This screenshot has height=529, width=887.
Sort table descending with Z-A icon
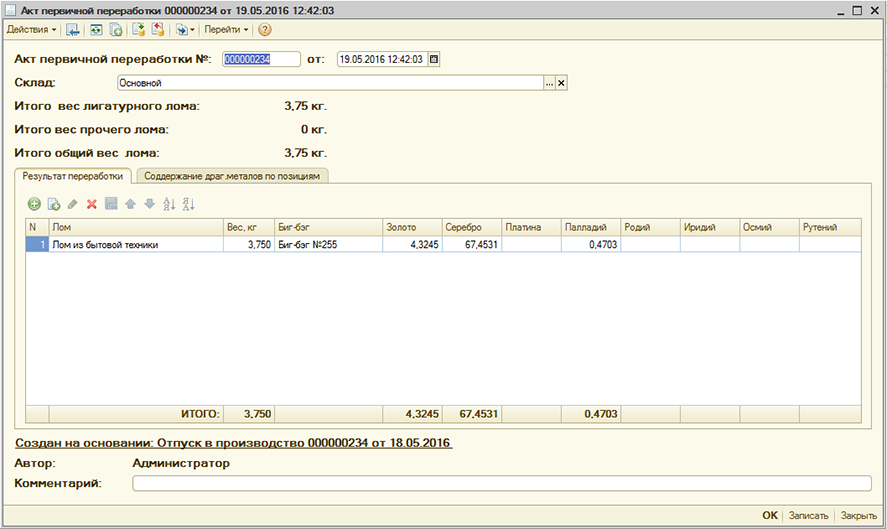[187, 204]
